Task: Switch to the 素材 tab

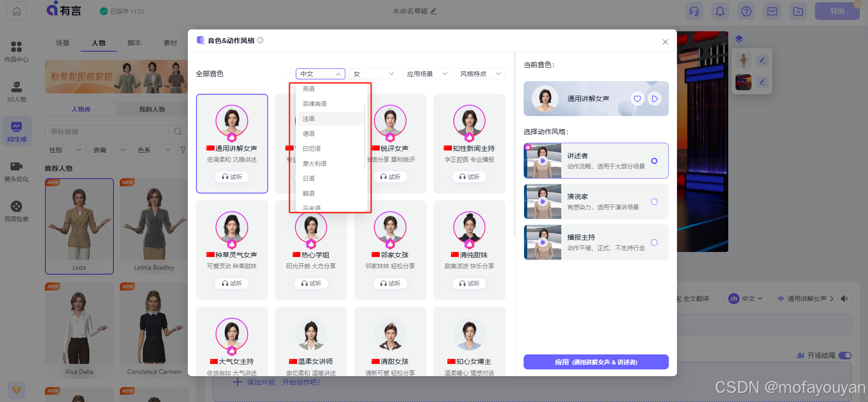Action: pos(170,43)
